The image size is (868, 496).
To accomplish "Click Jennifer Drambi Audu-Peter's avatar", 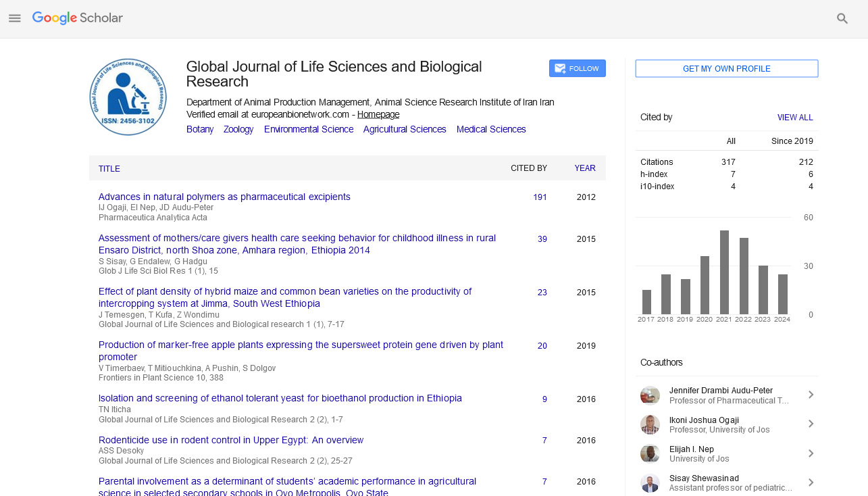I will 650,395.
